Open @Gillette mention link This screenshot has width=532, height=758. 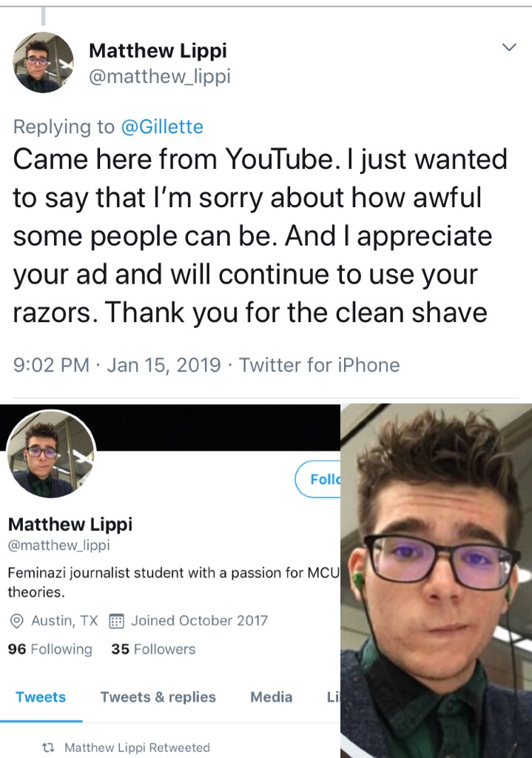[162, 127]
